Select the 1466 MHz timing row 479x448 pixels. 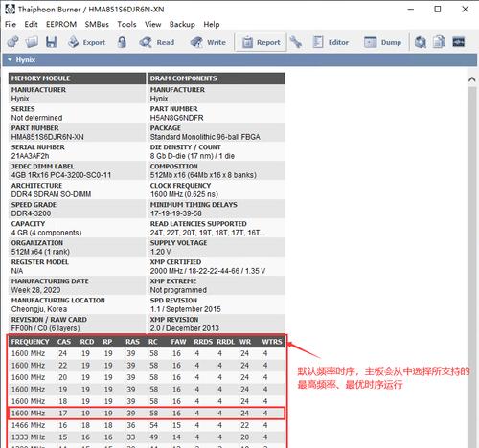click(x=147, y=425)
